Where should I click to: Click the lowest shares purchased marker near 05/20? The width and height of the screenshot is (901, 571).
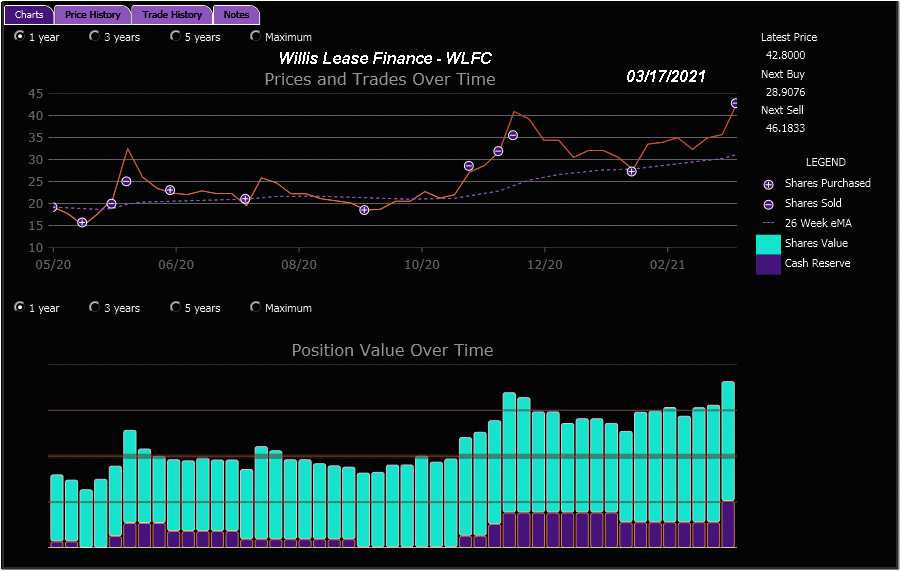[82, 222]
